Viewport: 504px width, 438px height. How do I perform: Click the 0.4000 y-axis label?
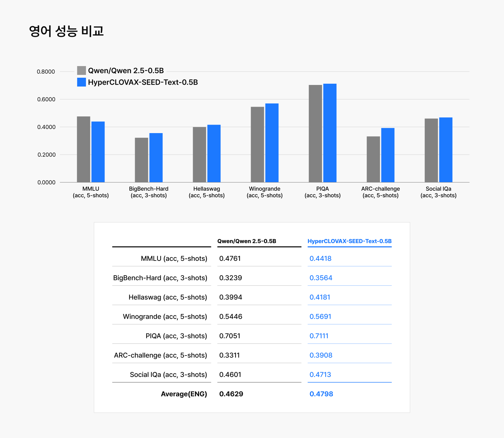[46, 127]
